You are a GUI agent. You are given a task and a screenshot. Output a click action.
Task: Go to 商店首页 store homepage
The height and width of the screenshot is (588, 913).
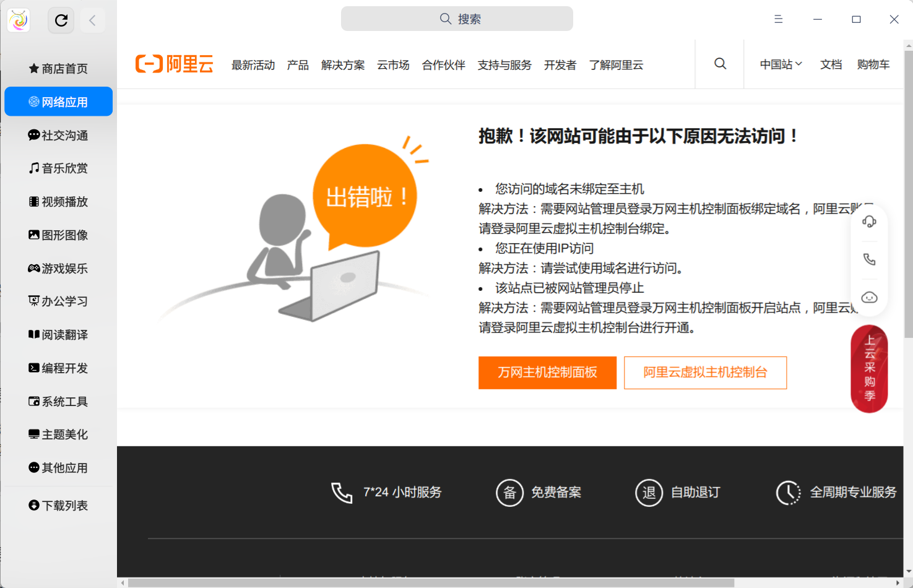(x=58, y=68)
